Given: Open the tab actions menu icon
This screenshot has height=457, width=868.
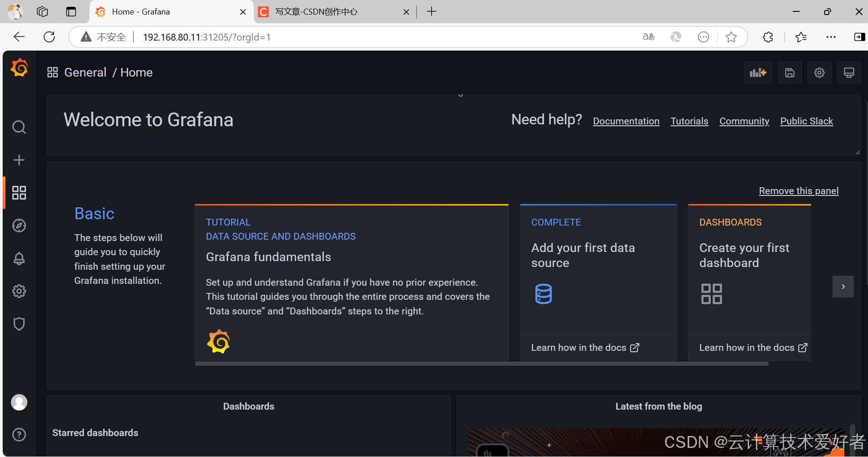Looking at the screenshot, I should coord(71,11).
